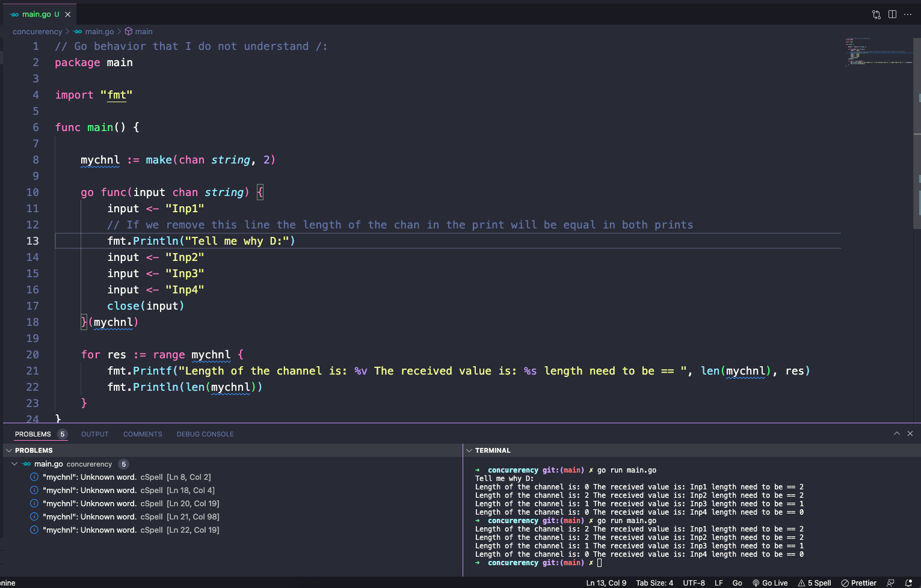Switch to the COMMENTS panel tab
Screen dimensions: 921x588
(x=143, y=434)
